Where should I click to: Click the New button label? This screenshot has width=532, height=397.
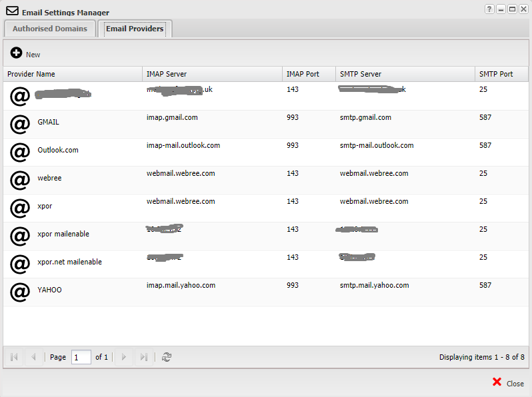tap(33, 55)
